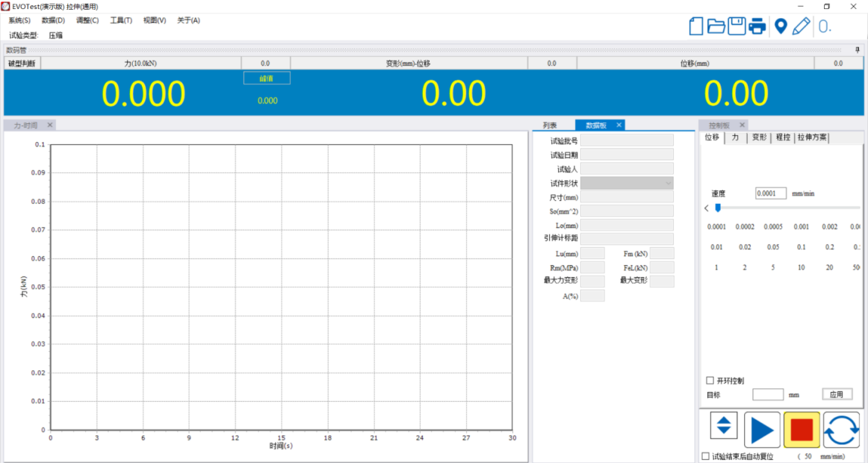
Task: Open a file with the folder icon
Action: pos(716,26)
